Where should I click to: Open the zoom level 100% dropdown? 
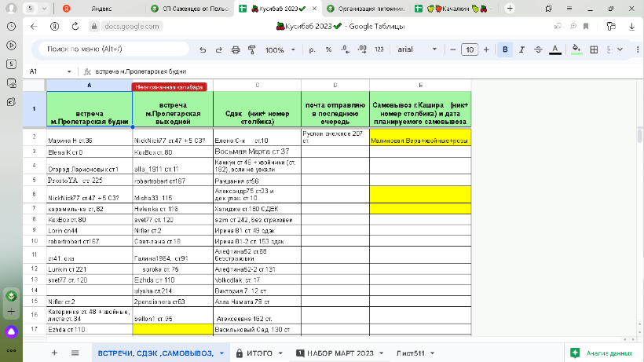pyautogui.click(x=280, y=49)
